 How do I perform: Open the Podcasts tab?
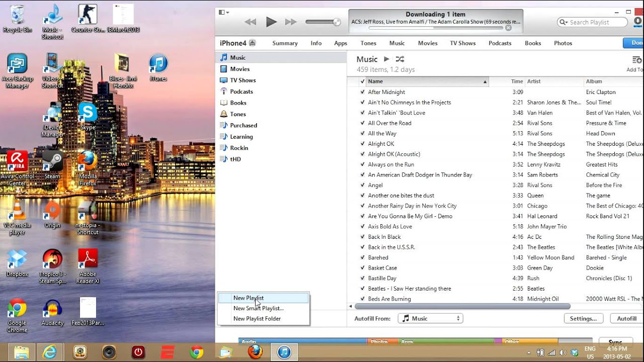coord(500,43)
